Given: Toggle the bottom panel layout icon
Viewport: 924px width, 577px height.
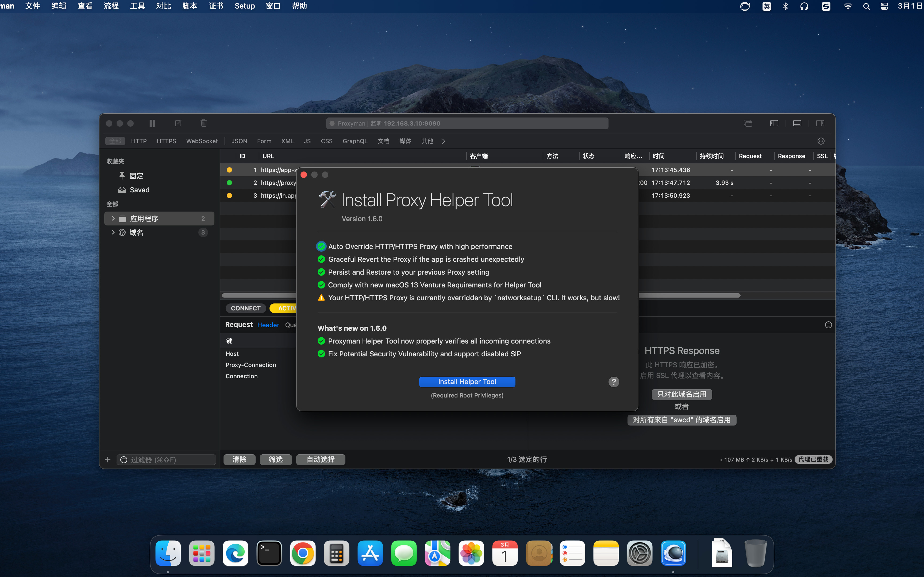Looking at the screenshot, I should (x=797, y=123).
